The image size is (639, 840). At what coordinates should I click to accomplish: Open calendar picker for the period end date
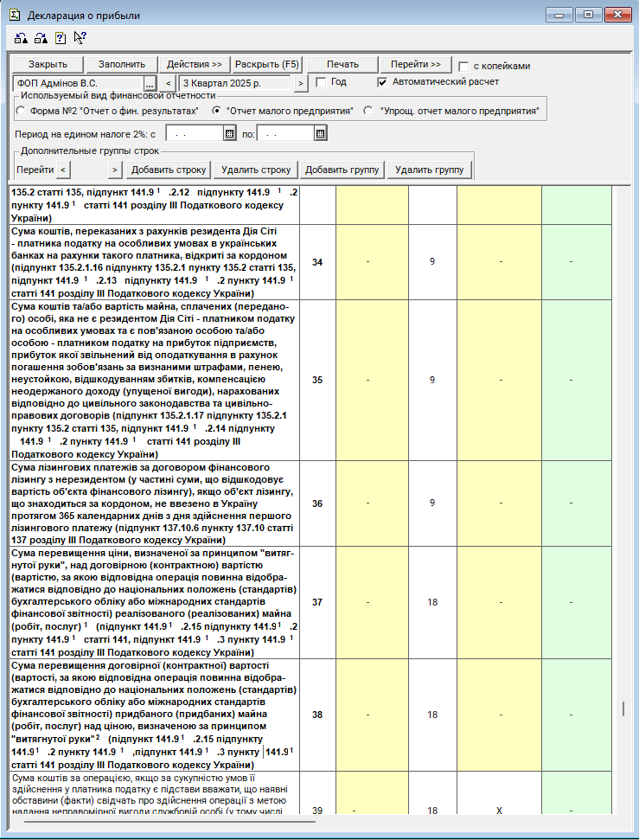pyautogui.click(x=320, y=134)
